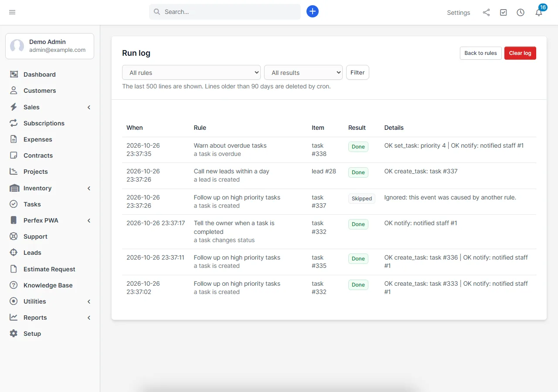Click the Dashboard sidebar icon
The height and width of the screenshot is (392, 558).
14,74
